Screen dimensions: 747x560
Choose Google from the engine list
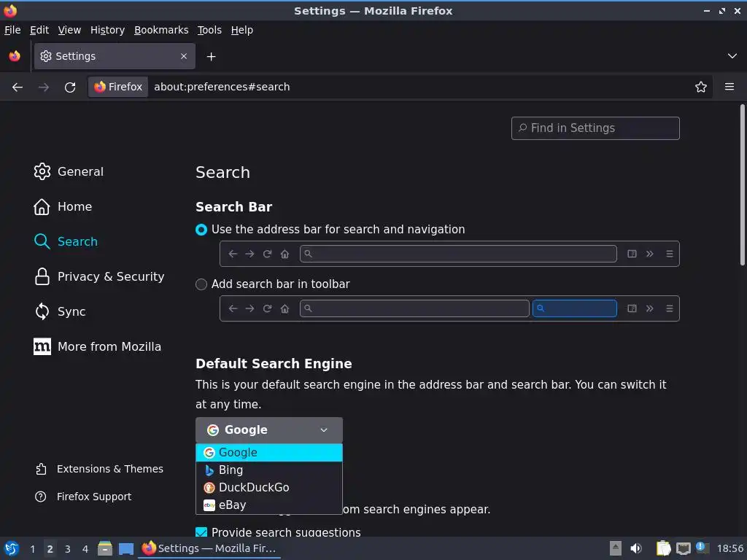(x=268, y=452)
